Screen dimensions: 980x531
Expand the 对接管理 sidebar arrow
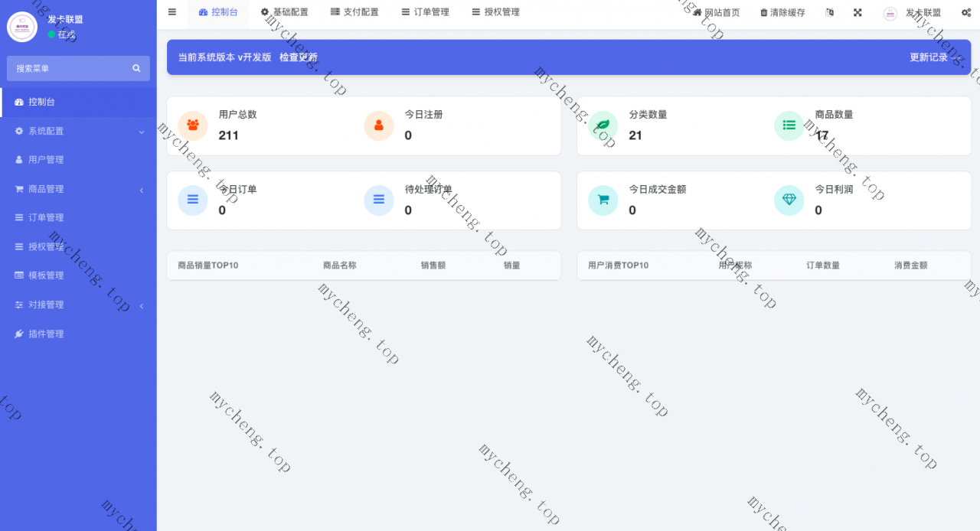pos(142,305)
